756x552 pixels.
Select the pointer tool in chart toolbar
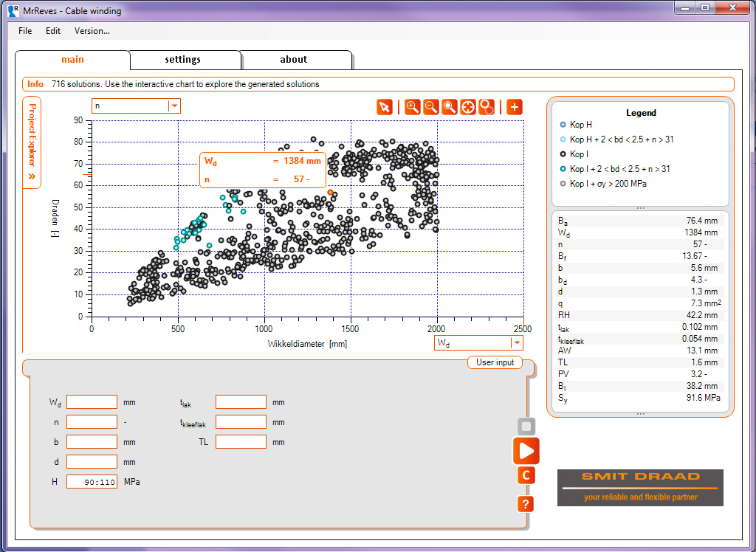385,107
